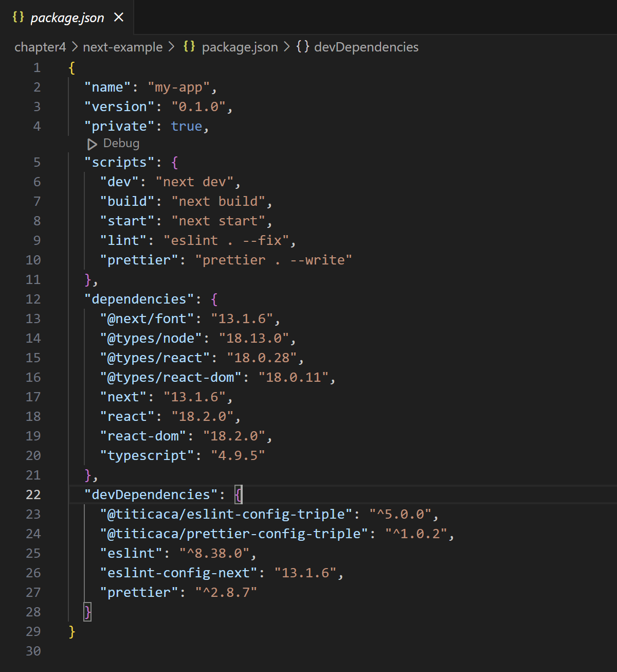Place cursor on "scripts" key
Image resolution: width=617 pixels, height=672 pixels.
click(x=119, y=162)
